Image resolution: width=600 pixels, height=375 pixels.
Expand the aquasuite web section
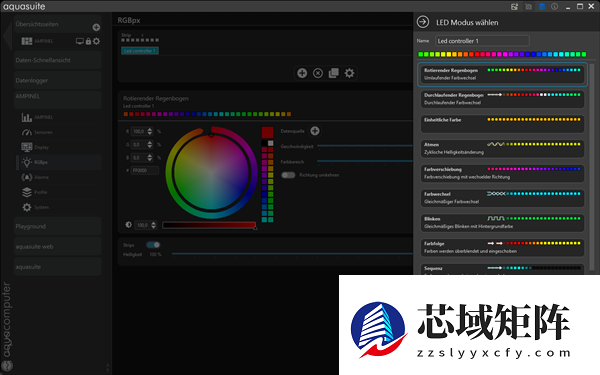[57, 246]
